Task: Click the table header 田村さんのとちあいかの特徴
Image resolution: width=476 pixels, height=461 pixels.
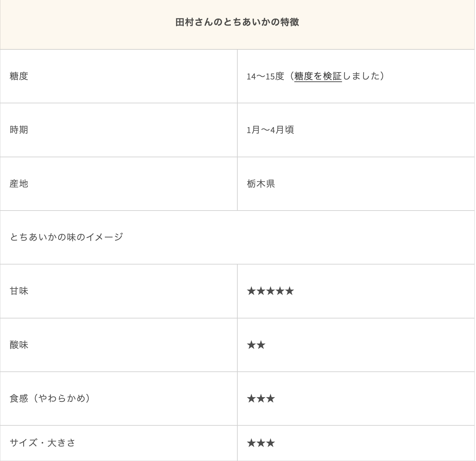Action: tap(237, 22)
